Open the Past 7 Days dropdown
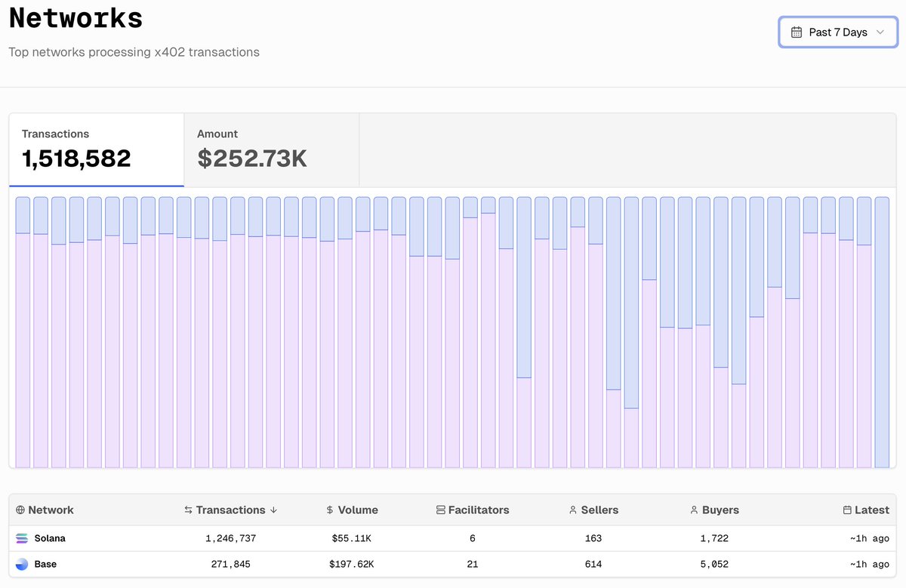The width and height of the screenshot is (906, 588). [837, 32]
